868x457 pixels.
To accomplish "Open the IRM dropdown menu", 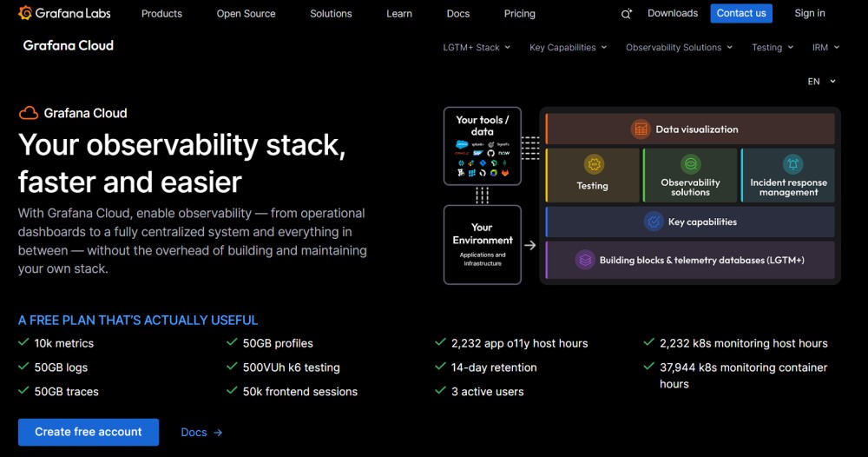I will [x=825, y=48].
